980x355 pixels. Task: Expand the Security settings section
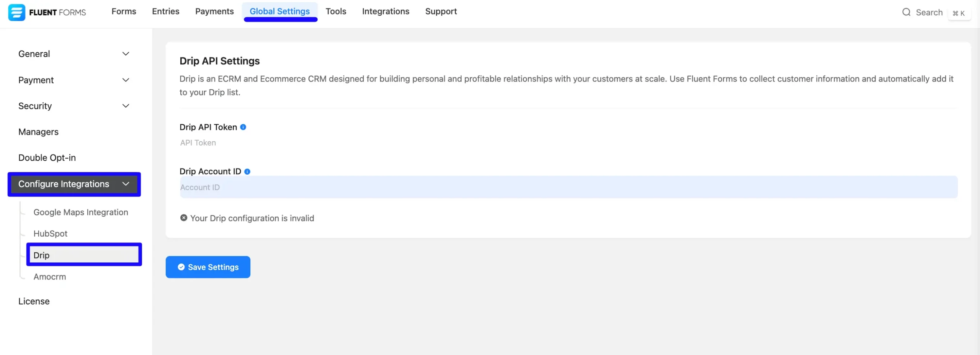74,106
